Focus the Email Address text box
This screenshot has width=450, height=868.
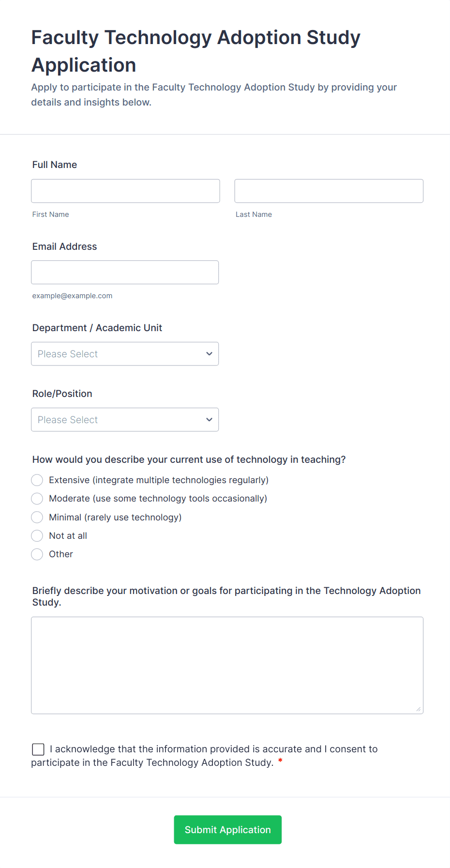125,273
